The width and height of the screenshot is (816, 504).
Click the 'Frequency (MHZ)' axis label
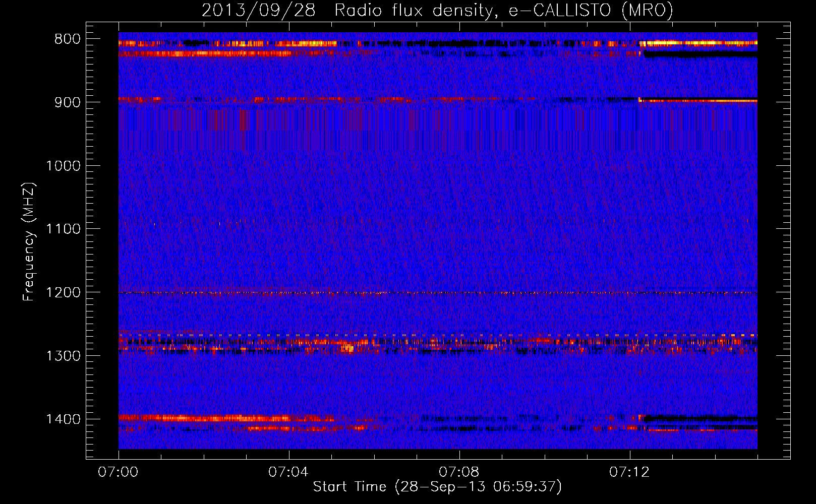coord(29,242)
